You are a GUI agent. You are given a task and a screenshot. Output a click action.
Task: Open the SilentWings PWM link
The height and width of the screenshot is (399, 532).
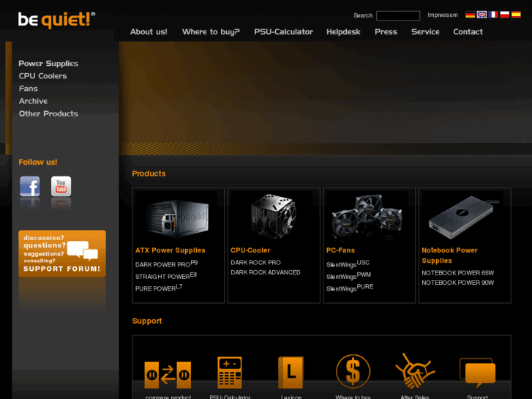pyautogui.click(x=348, y=276)
